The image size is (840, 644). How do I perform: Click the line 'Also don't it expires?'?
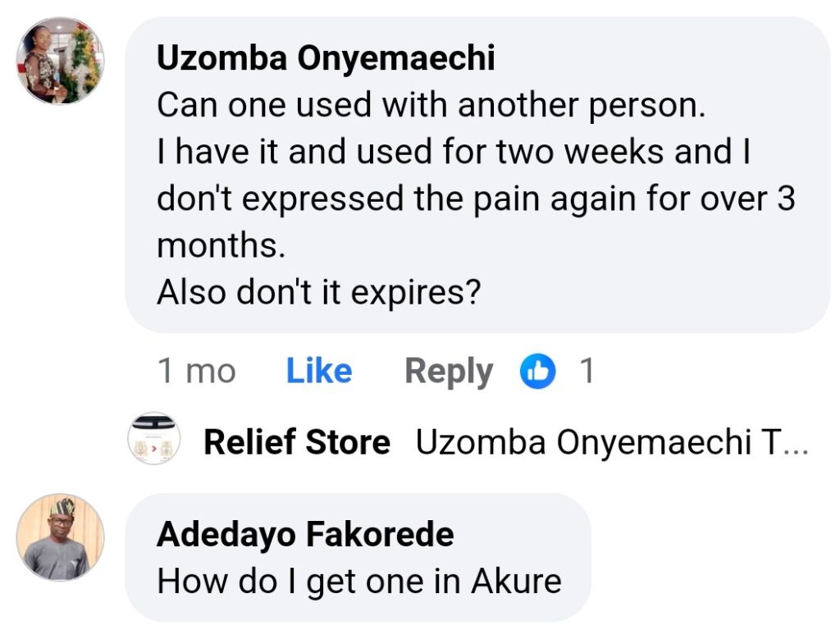(318, 292)
